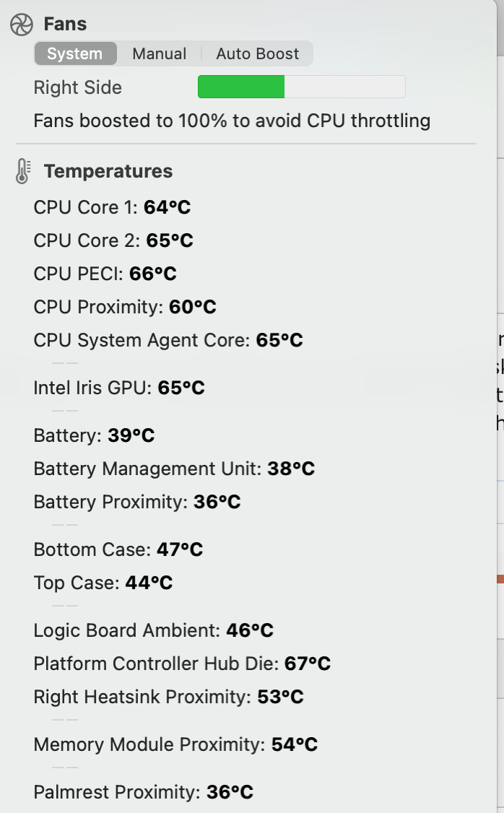Screen dimensions: 504x813
Task: Select the Intel Iris GPU temperature row
Action: [119, 388]
